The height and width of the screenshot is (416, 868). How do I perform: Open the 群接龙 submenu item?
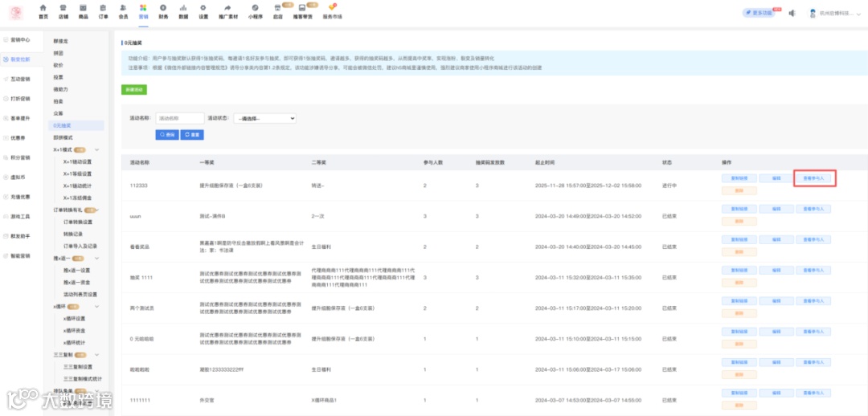click(x=61, y=41)
